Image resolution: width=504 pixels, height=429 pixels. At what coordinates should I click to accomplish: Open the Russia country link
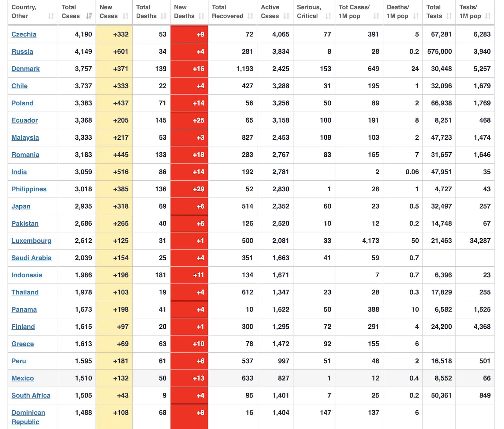pos(22,52)
